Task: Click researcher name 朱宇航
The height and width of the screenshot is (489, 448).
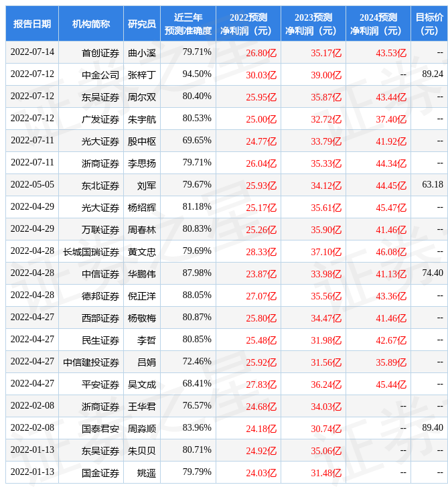Action: coord(142,119)
